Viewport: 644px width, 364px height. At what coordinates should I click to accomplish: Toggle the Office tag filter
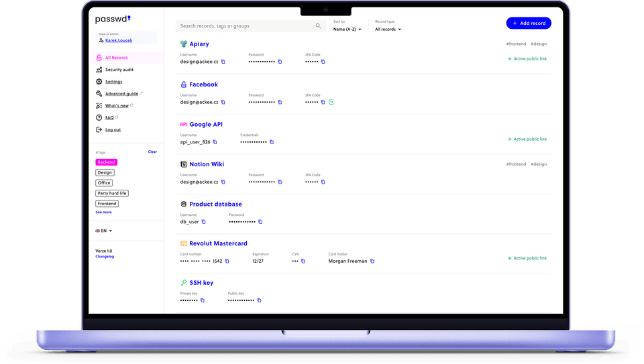click(x=104, y=182)
